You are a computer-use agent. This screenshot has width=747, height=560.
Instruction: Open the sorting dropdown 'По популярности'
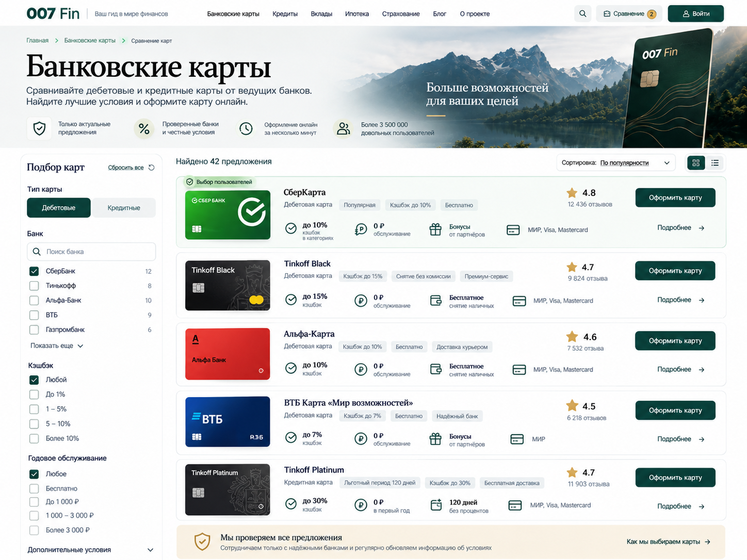click(616, 163)
